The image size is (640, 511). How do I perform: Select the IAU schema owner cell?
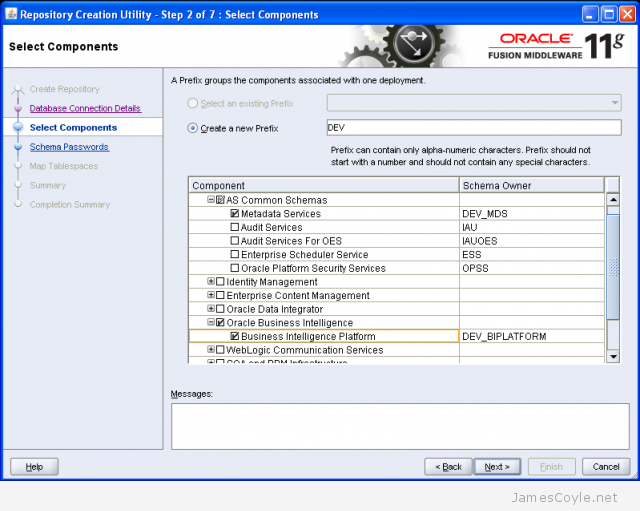[532, 227]
